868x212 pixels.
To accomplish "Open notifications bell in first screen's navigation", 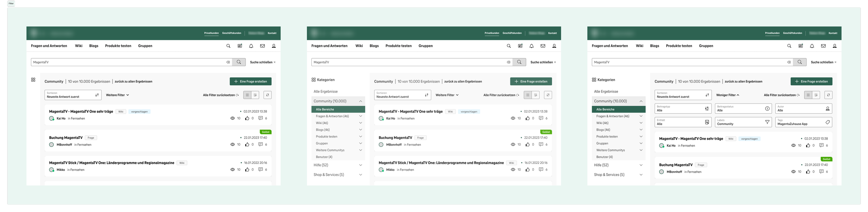I will pyautogui.click(x=251, y=46).
